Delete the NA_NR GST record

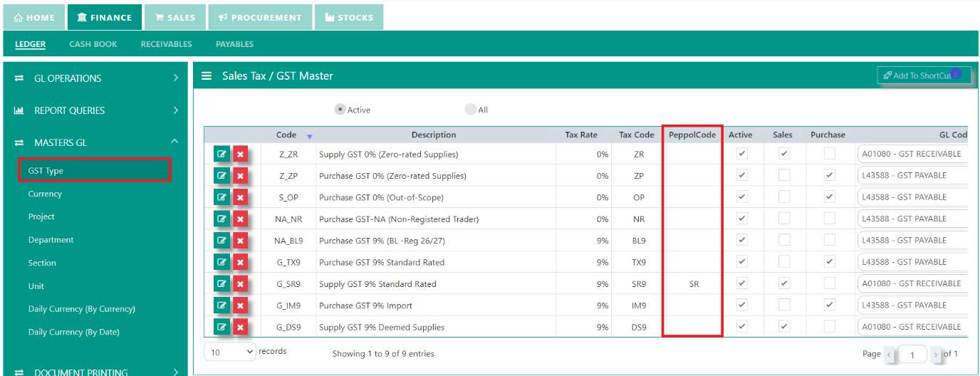(x=241, y=219)
